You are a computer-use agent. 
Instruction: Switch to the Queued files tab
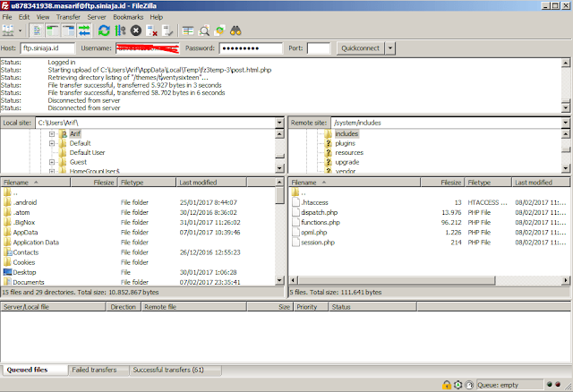pyautogui.click(x=34, y=370)
